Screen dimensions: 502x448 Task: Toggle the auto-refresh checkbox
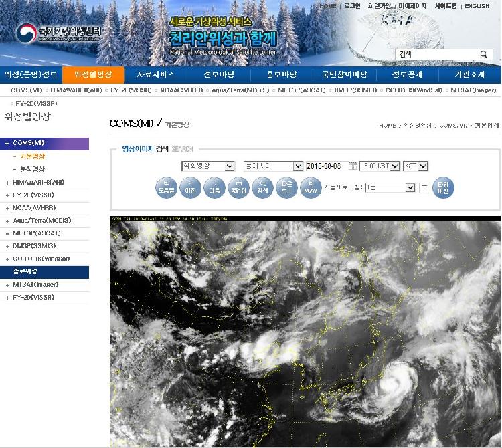click(424, 189)
